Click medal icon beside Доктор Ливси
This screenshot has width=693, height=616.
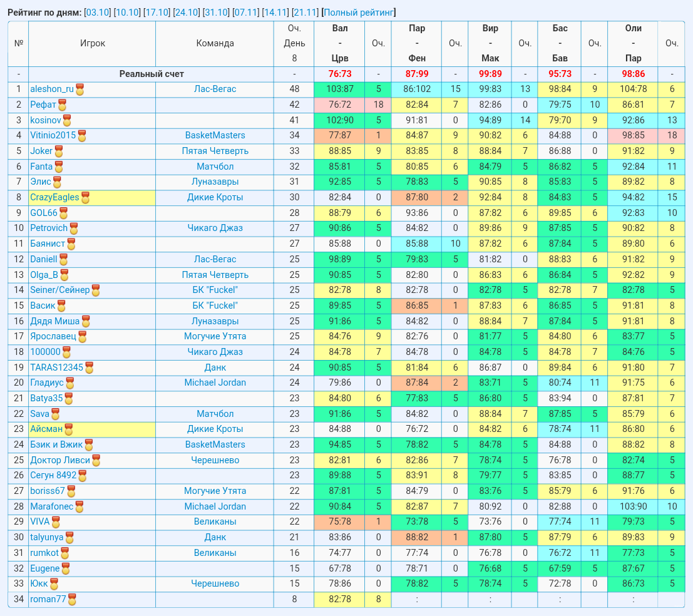coord(96,461)
